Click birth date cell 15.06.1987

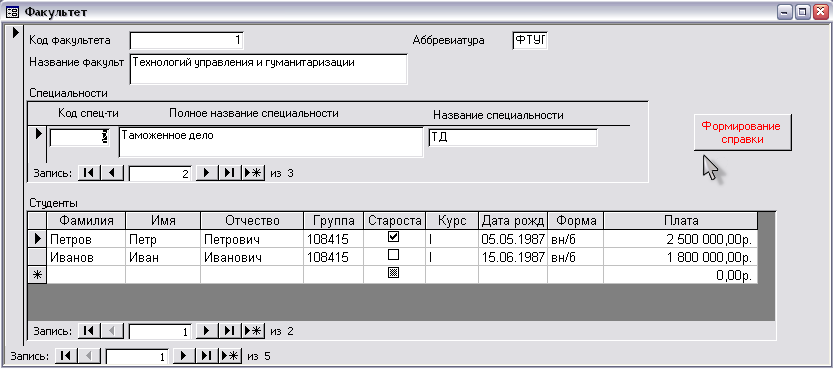coord(513,258)
